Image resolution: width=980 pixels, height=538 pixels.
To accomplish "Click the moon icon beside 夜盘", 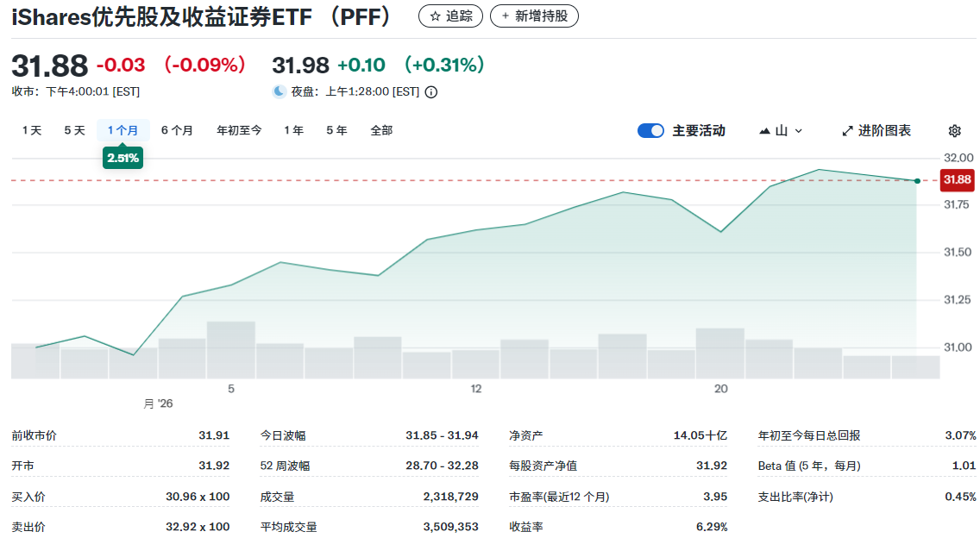I will coord(278,91).
